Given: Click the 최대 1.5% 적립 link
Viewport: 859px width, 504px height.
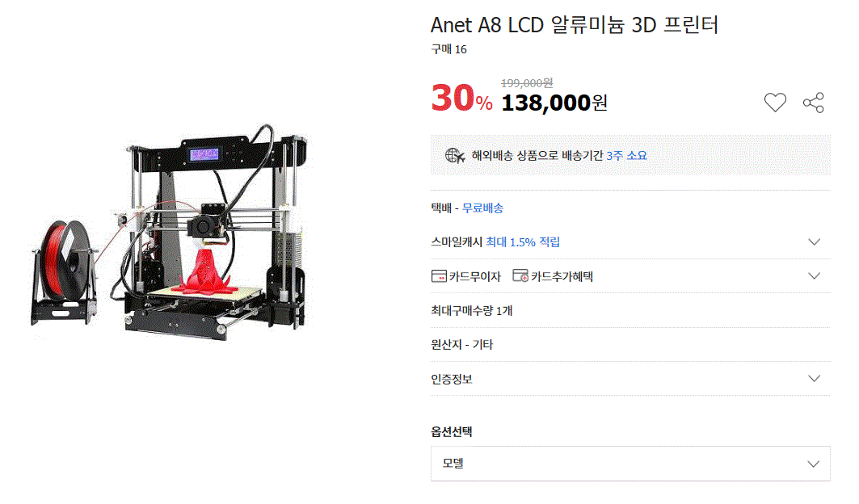Looking at the screenshot, I should 523,241.
